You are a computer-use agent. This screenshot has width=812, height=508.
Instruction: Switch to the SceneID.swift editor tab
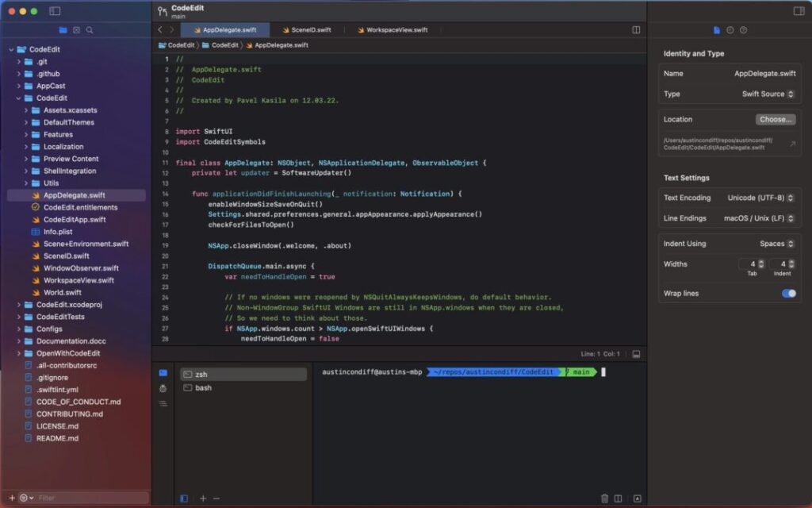pos(307,30)
